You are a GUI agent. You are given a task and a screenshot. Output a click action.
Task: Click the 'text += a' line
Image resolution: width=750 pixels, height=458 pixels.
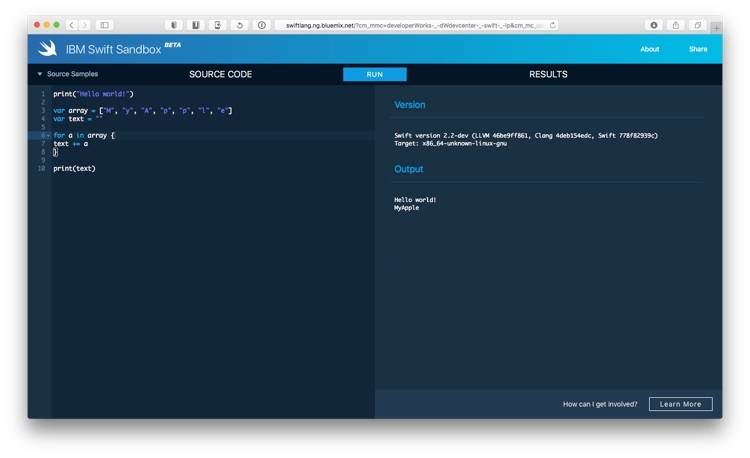tap(70, 144)
